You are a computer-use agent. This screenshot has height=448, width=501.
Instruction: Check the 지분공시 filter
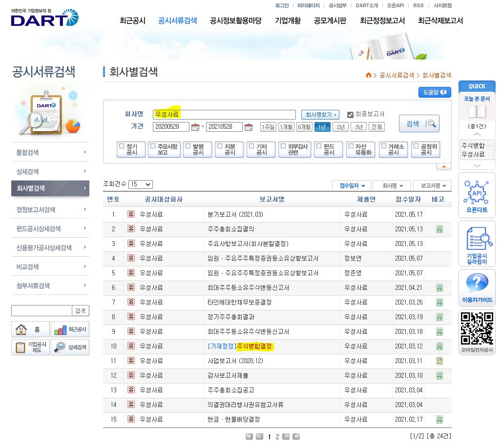[x=220, y=146]
